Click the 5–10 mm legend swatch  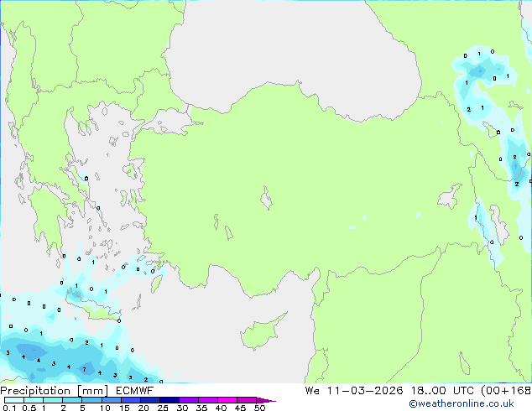click(91, 400)
